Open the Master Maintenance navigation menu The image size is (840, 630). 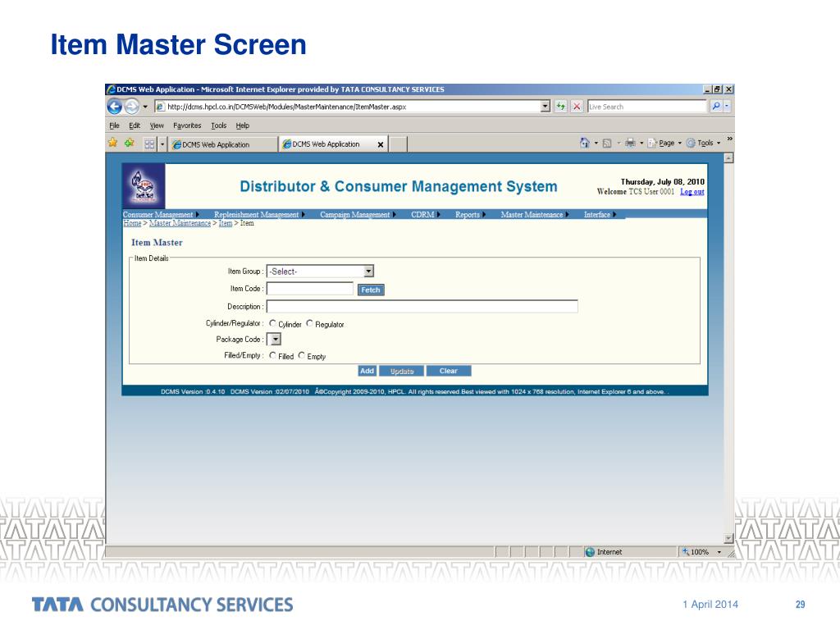point(535,214)
